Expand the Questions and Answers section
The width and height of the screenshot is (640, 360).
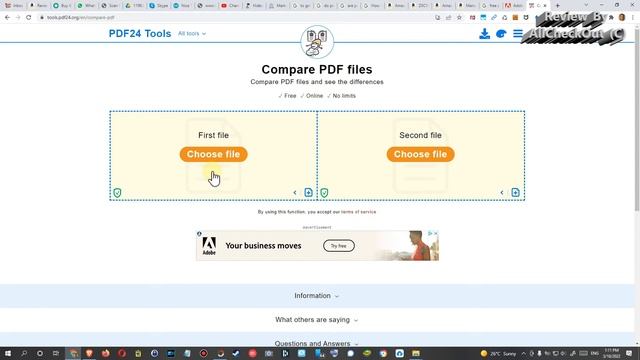(x=317, y=344)
